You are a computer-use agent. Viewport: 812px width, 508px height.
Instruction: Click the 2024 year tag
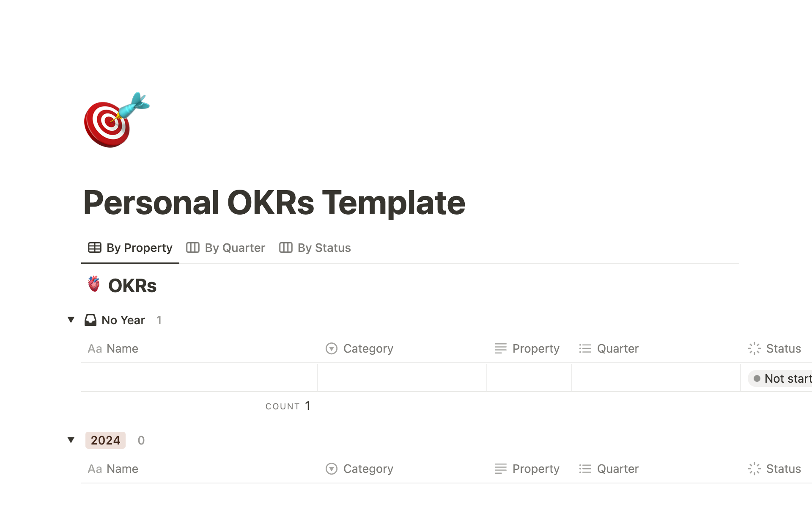pyautogui.click(x=105, y=440)
